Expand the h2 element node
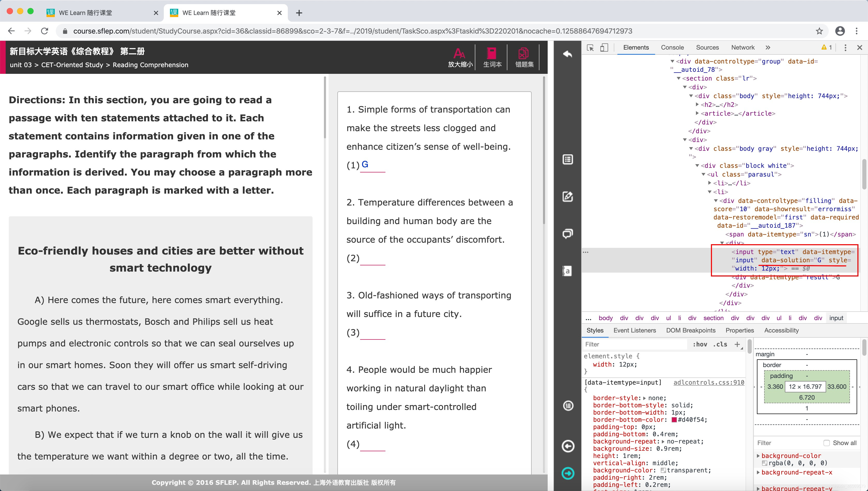This screenshot has width=868, height=491. pos(697,105)
